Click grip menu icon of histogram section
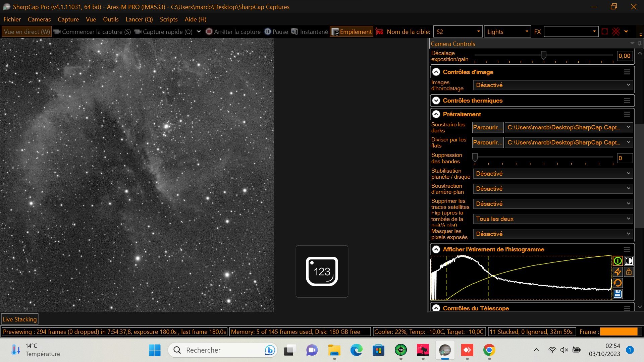Screen dimensions: 644x362 [627, 249]
